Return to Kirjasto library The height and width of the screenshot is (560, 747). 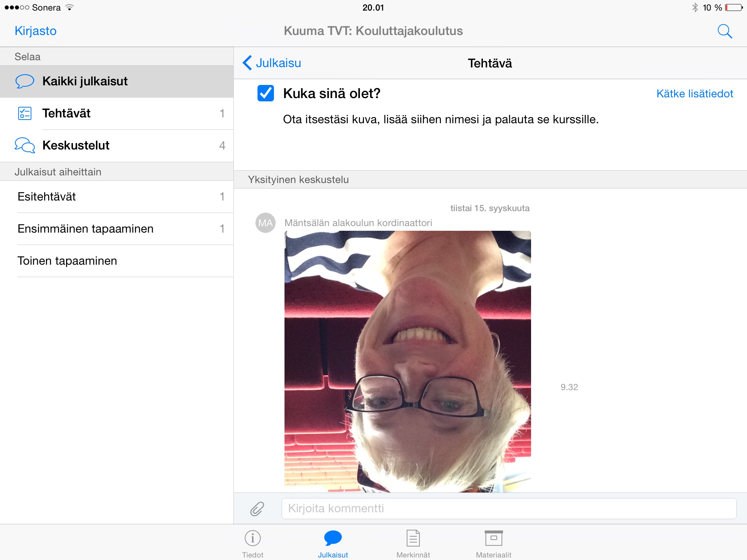click(35, 31)
